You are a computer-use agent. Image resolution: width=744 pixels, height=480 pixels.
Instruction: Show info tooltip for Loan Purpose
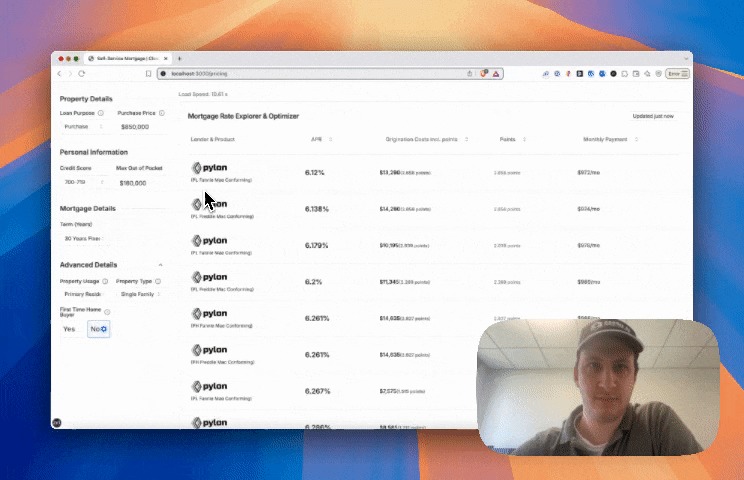coord(101,113)
